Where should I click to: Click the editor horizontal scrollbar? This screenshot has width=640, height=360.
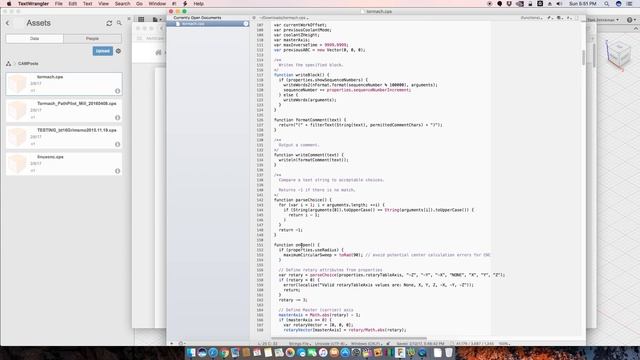[x=349, y=338]
